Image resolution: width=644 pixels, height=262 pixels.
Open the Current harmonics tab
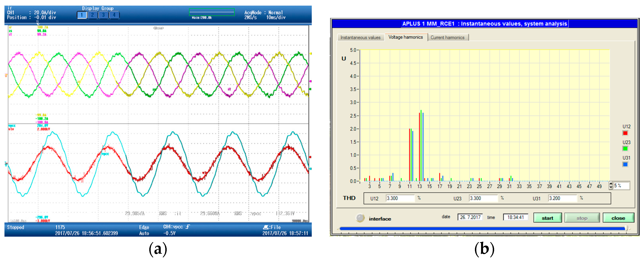(447, 37)
